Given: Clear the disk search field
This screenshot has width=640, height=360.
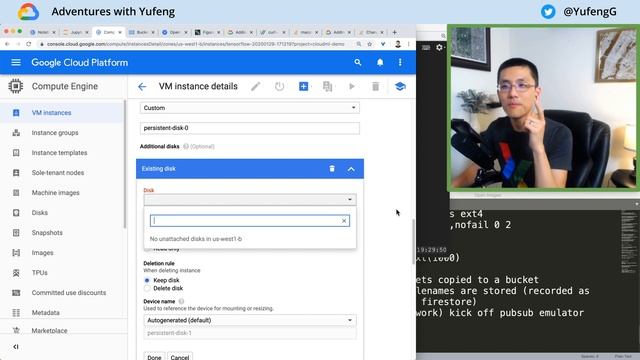Looking at the screenshot, I should pos(344,221).
